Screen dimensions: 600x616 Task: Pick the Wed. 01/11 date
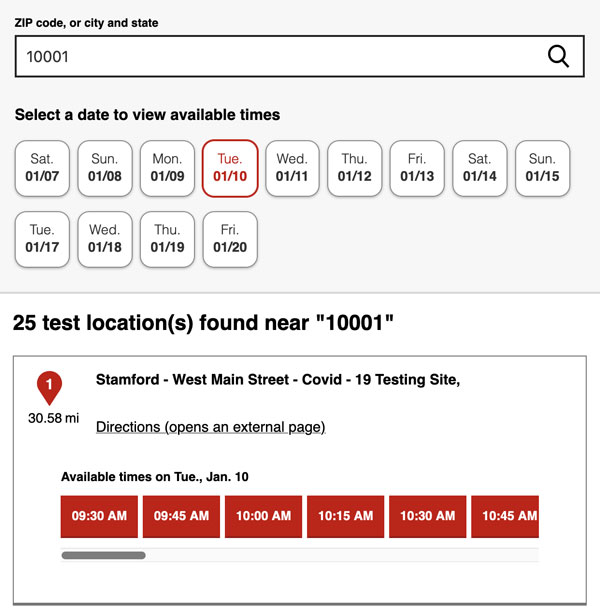coord(292,168)
